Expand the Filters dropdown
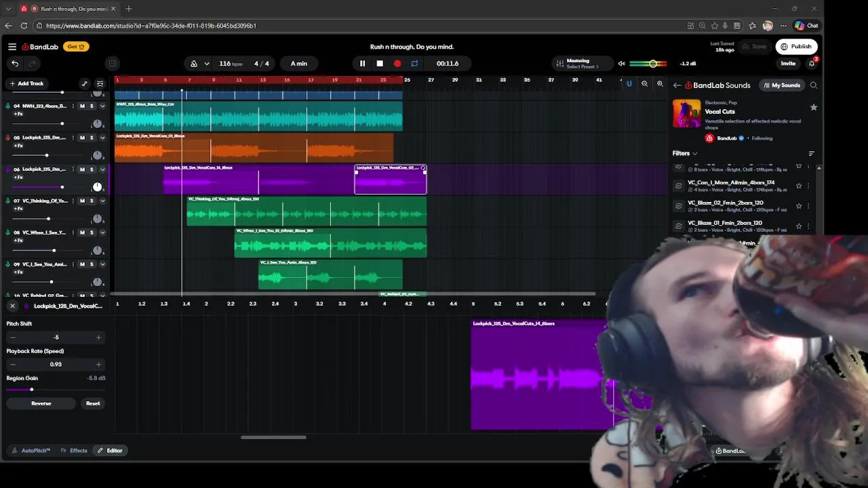 point(685,153)
